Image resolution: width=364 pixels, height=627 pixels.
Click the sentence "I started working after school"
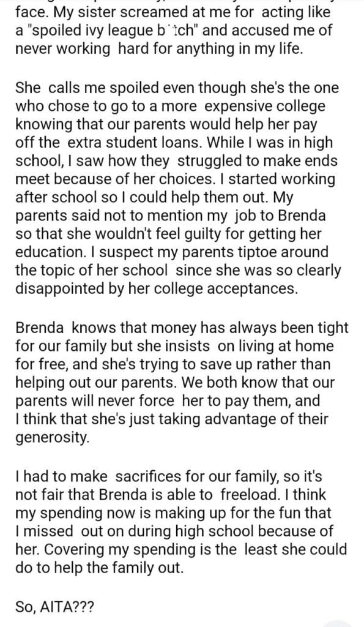click(x=175, y=188)
